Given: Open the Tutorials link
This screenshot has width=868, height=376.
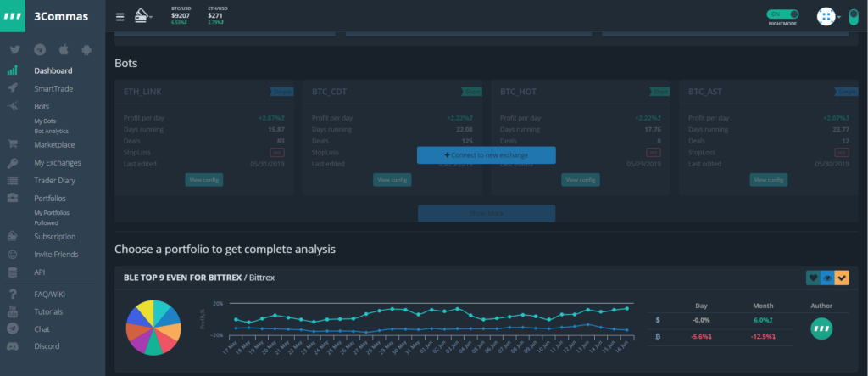Looking at the screenshot, I should 48,311.
